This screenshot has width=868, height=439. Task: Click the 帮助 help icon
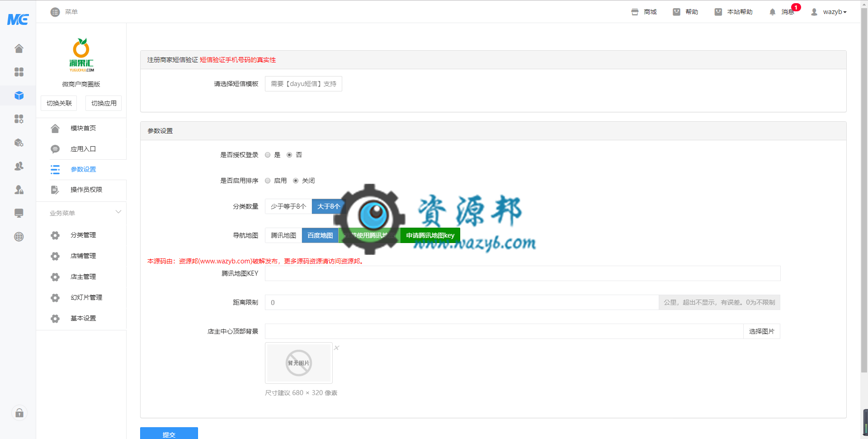click(676, 12)
